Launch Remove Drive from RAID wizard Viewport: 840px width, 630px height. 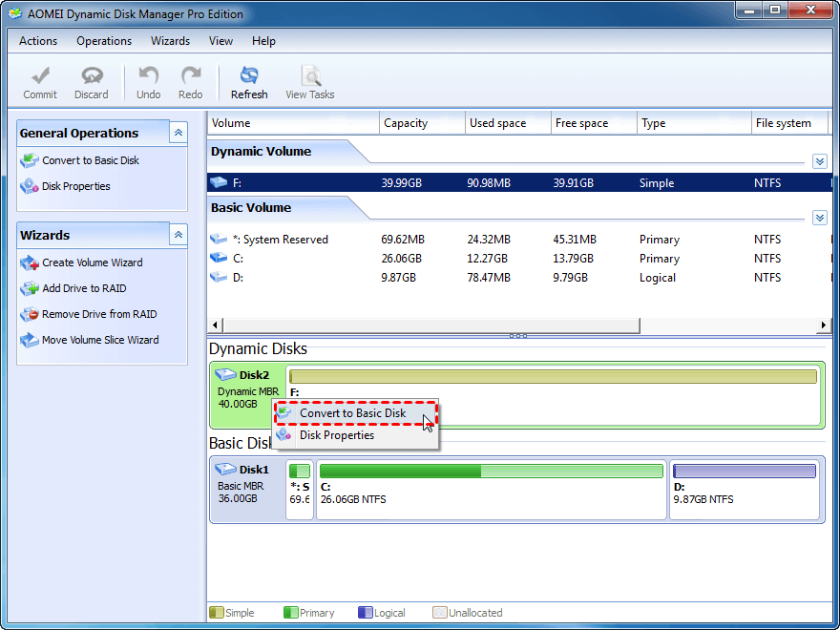pos(99,314)
